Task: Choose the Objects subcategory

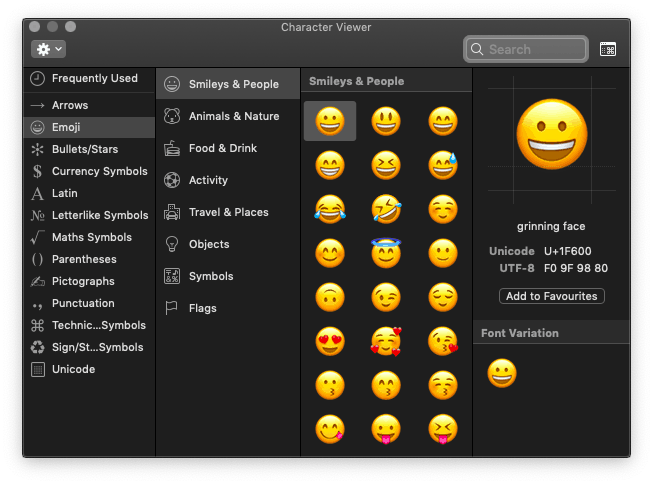Action: click(x=228, y=244)
